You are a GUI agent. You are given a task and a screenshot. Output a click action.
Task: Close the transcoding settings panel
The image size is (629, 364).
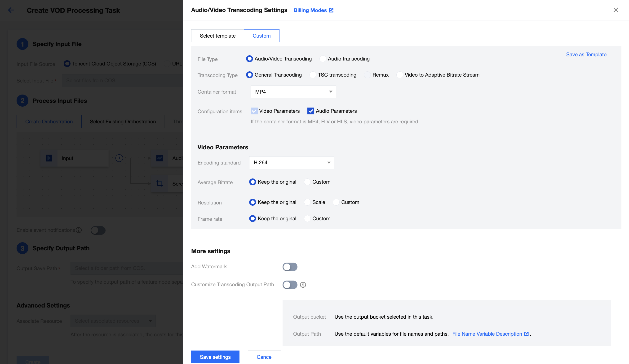(616, 10)
